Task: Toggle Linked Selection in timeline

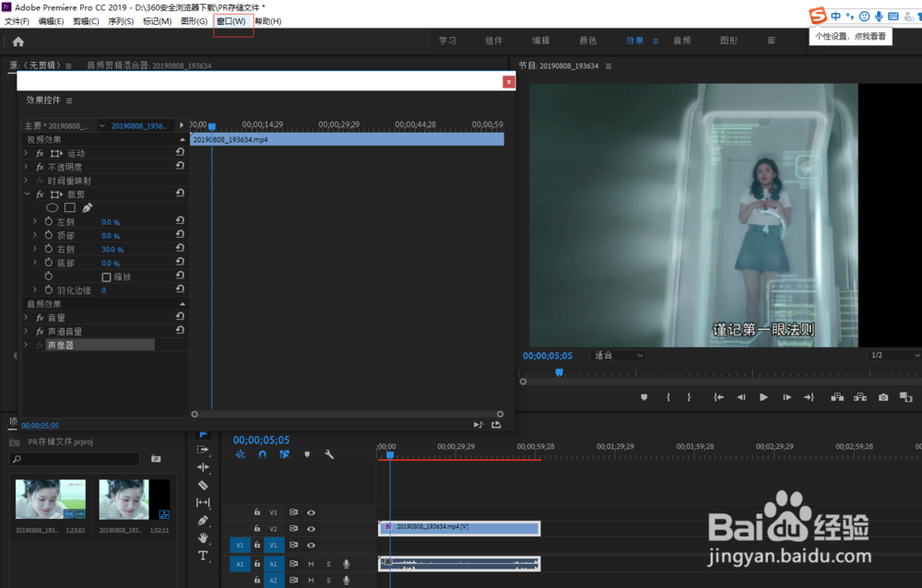Action: 285,454
